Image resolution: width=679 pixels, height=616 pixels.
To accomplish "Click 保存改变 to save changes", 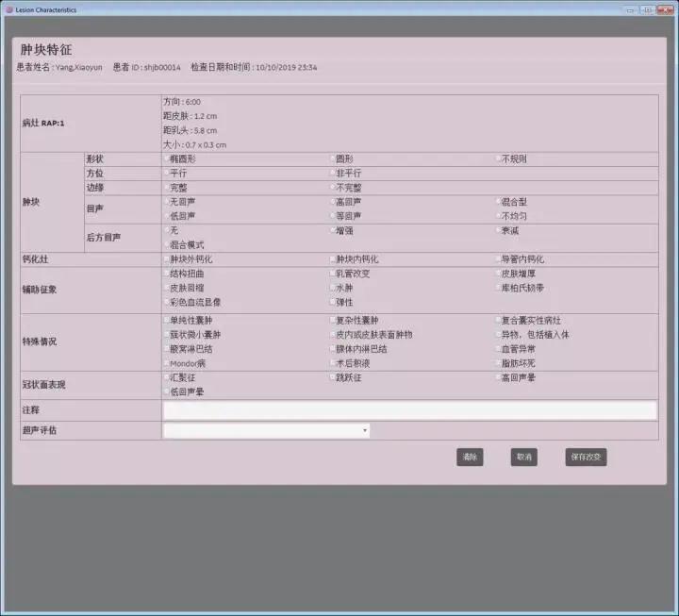I will (x=586, y=458).
